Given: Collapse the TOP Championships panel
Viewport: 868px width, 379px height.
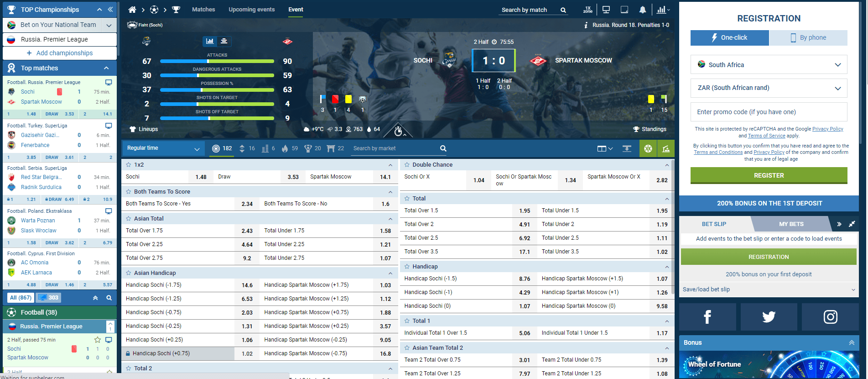Looking at the screenshot, I should (99, 10).
